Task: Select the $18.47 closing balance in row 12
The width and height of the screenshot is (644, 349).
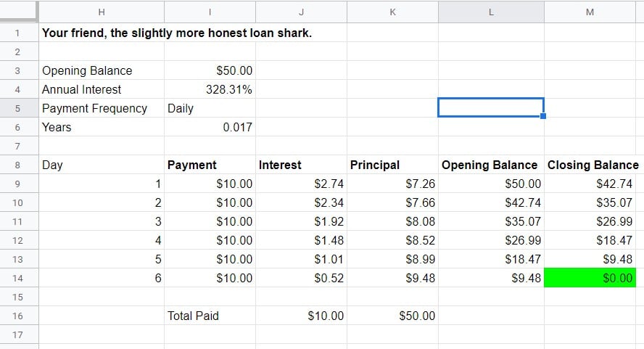Action: pos(590,240)
